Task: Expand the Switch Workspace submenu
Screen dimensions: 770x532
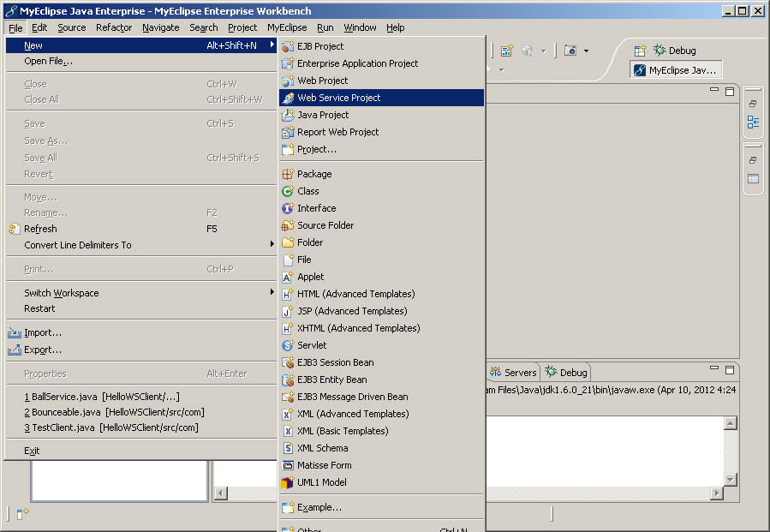Action: coord(272,292)
